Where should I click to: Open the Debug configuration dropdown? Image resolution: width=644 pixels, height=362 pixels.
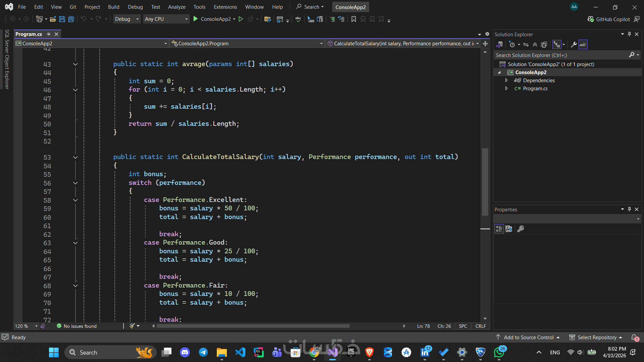[127, 19]
